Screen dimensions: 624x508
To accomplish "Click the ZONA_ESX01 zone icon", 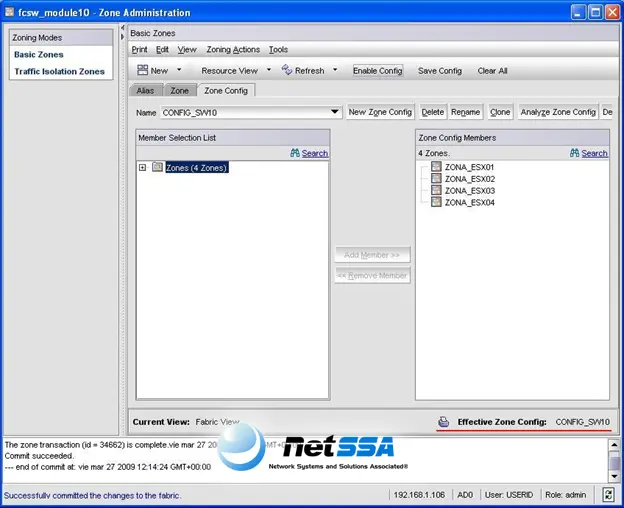I will [436, 166].
